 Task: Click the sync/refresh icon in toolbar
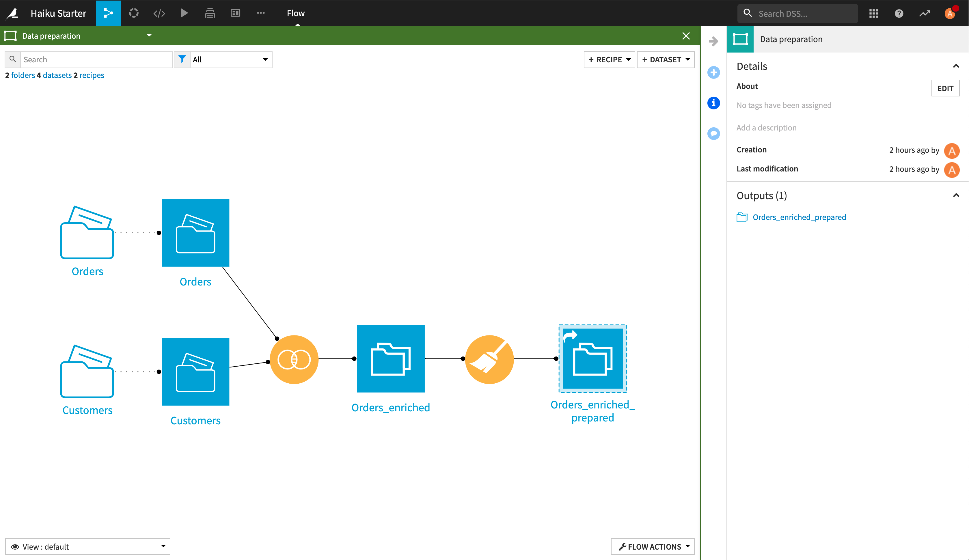(x=134, y=13)
